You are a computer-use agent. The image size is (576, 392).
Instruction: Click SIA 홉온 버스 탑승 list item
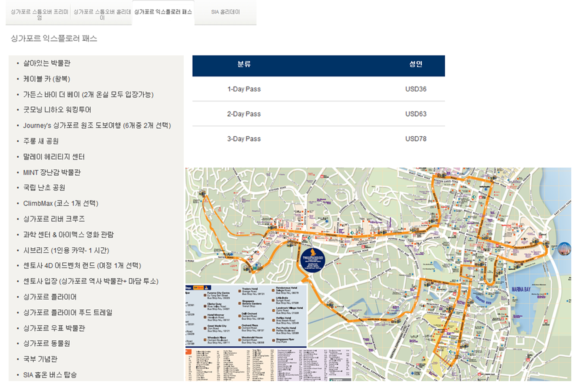50,375
